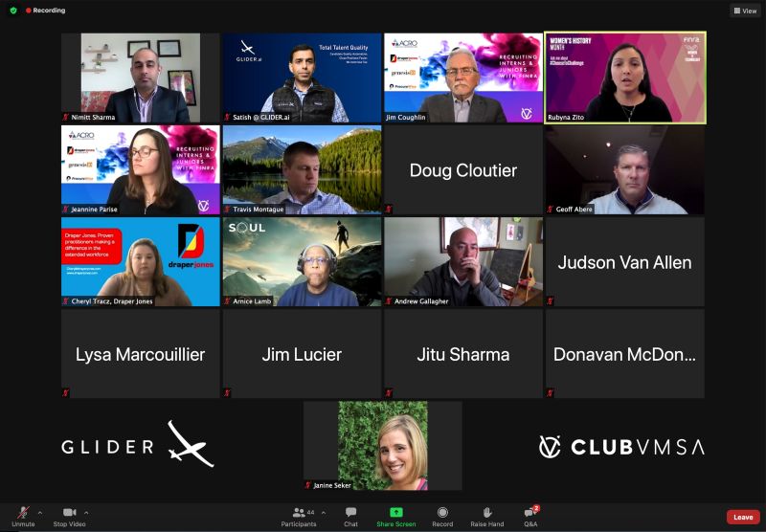This screenshot has width=766, height=532.
Task: Click muted mic icon beside Janine Seker name
Action: [307, 485]
